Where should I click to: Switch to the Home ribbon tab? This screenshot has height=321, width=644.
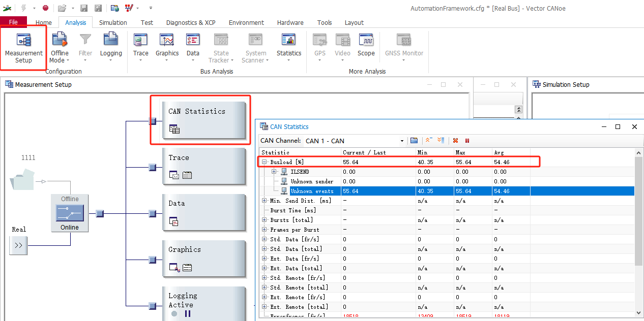(44, 22)
